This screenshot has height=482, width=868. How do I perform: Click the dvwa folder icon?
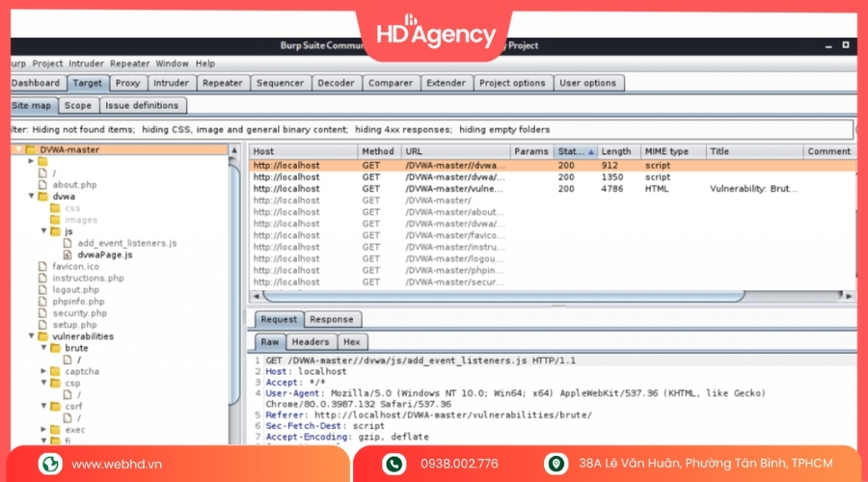coord(42,197)
